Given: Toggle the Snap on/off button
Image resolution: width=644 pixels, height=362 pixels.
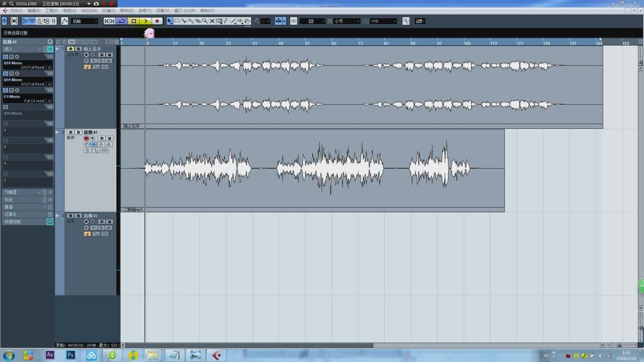Looking at the screenshot, I should coord(293,21).
